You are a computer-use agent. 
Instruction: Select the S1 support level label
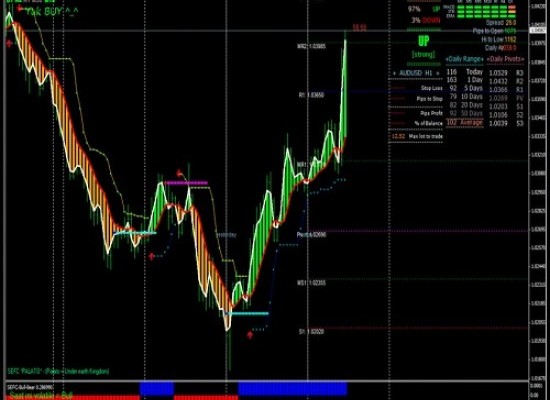[x=311, y=331]
